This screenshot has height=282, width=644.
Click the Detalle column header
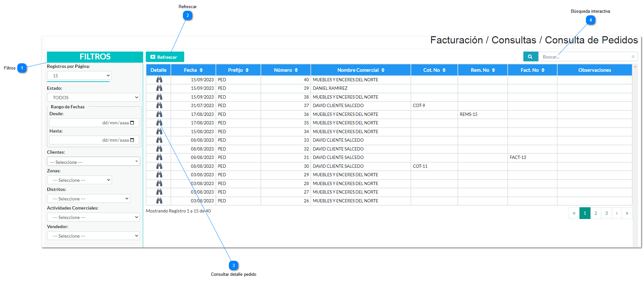pos(158,70)
